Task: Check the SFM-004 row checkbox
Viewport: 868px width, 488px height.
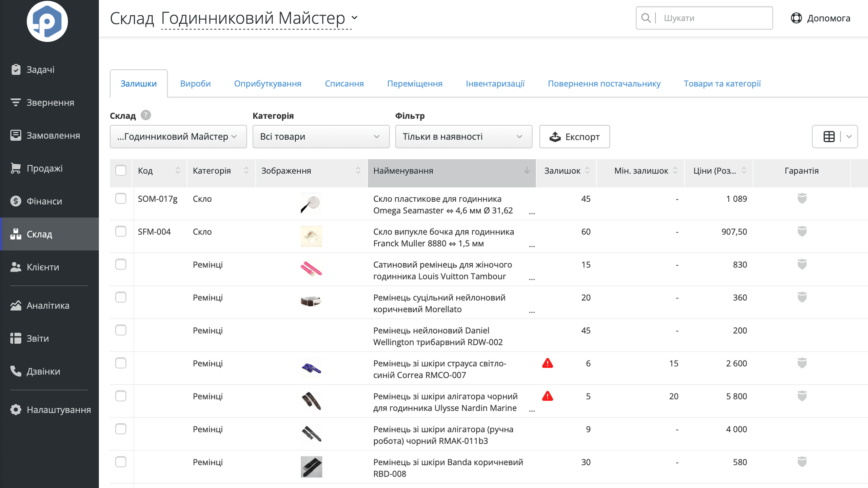Action: (x=121, y=231)
